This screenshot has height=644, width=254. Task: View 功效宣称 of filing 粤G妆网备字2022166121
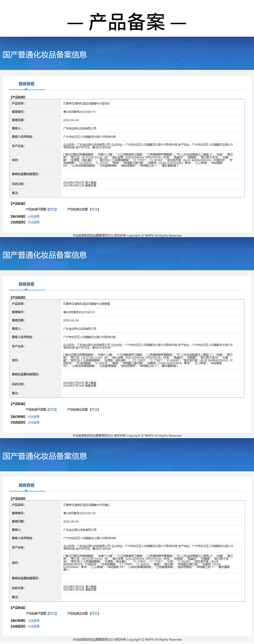pyautogui.click(x=33, y=422)
